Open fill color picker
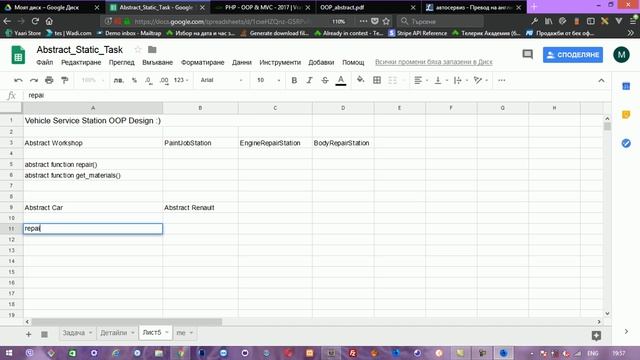Image resolution: width=640 pixels, height=360 pixels. click(360, 80)
